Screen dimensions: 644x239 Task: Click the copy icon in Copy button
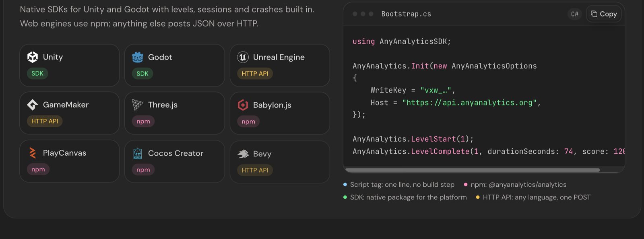(x=594, y=14)
